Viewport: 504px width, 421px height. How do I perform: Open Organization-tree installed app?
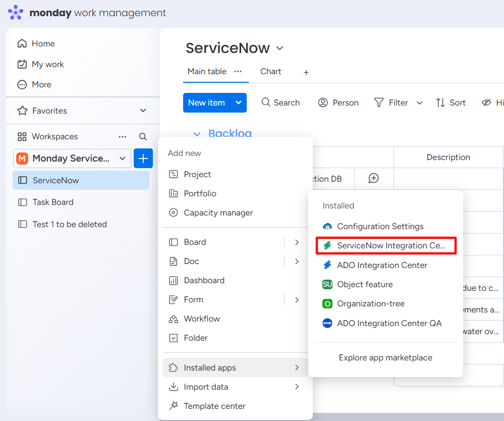coord(385,304)
